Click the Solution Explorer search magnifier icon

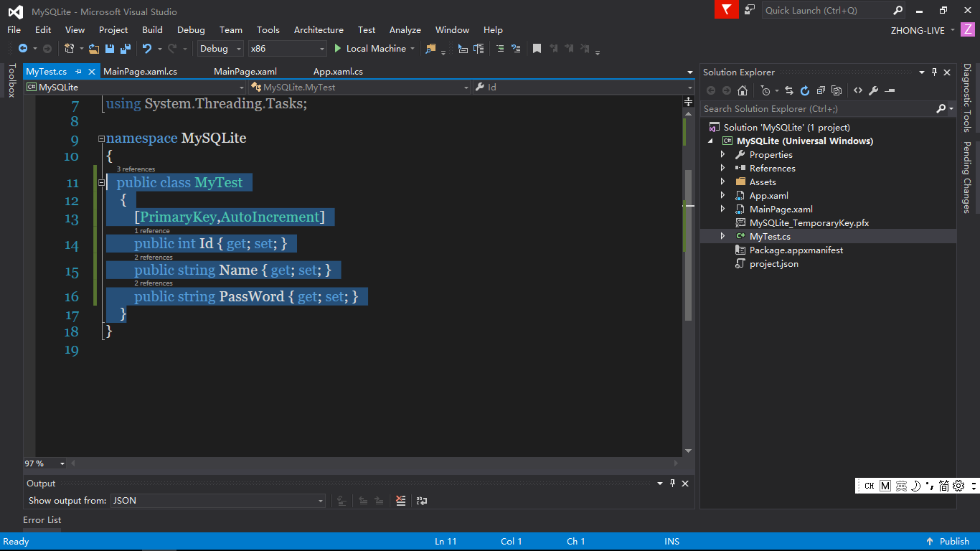coord(941,109)
